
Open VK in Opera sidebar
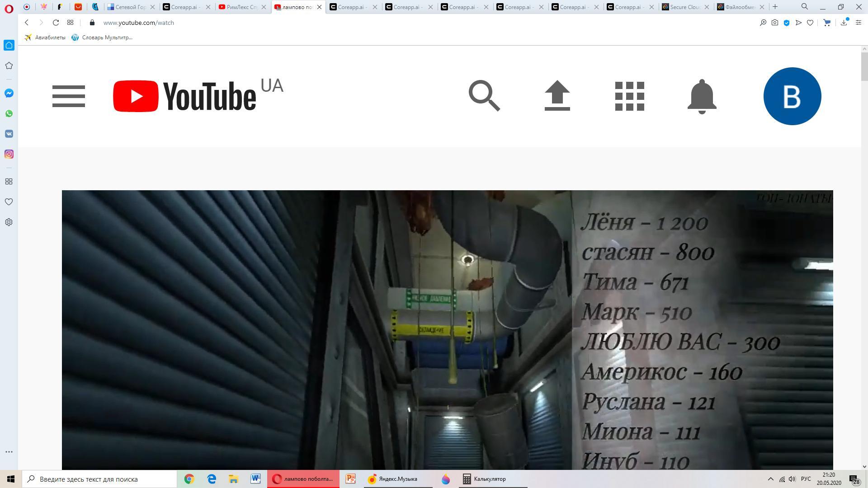[9, 134]
